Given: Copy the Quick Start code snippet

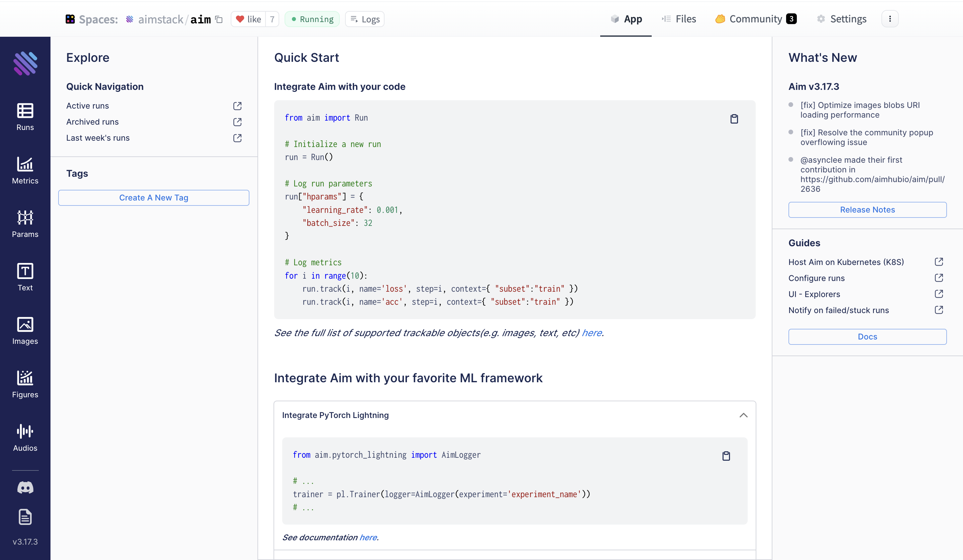Looking at the screenshot, I should pos(734,119).
